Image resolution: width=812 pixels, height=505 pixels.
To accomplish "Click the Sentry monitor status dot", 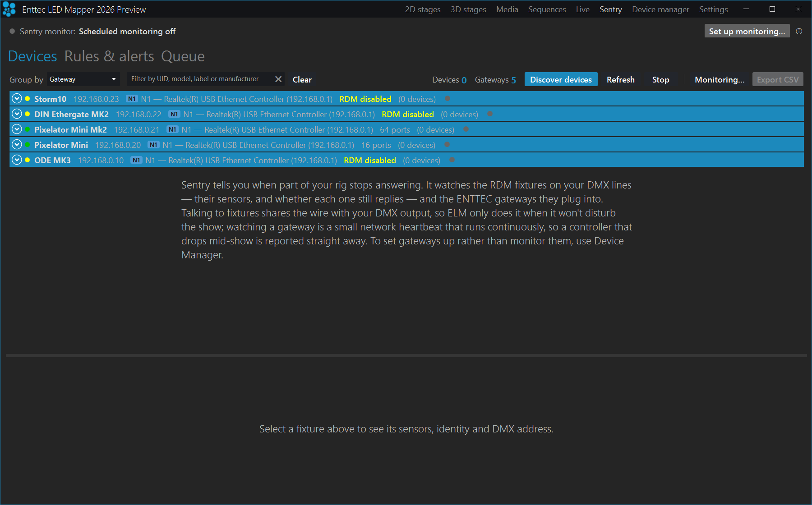I will 13,31.
